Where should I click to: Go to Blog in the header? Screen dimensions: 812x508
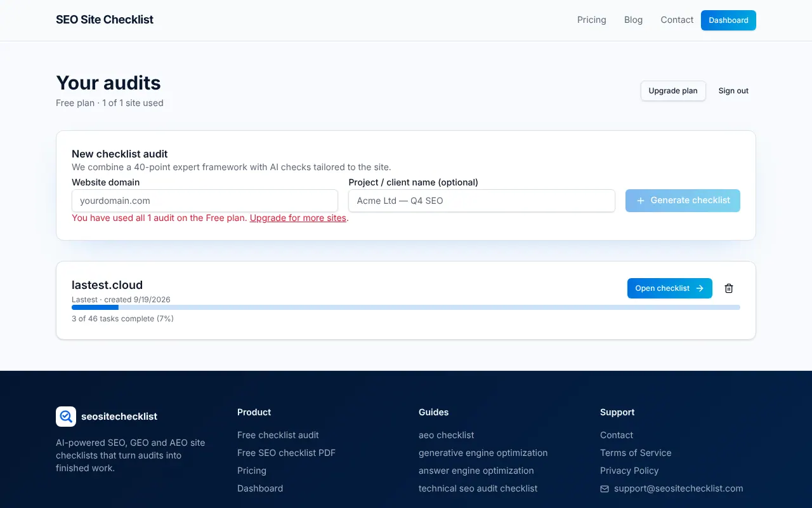pyautogui.click(x=633, y=20)
